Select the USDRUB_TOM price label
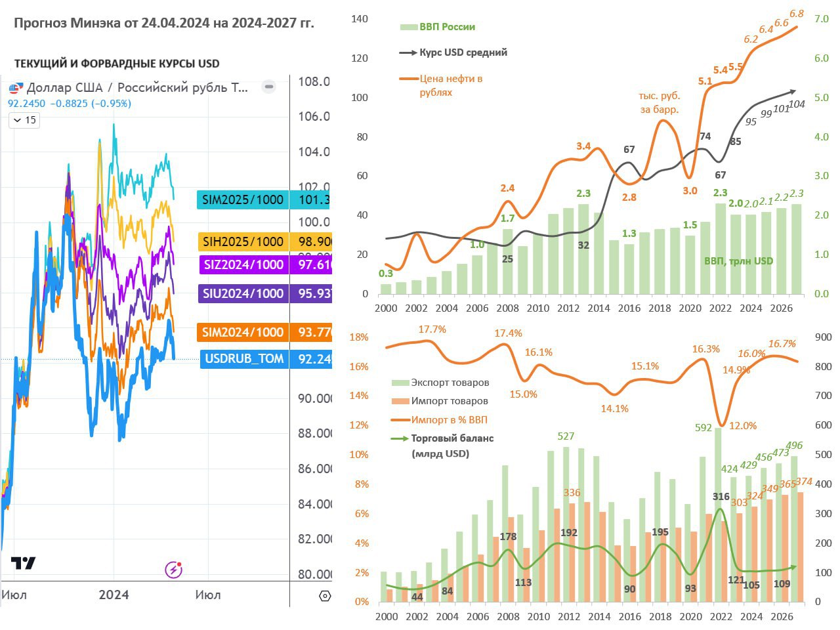Viewport: 840px width, 630px height. (x=244, y=359)
